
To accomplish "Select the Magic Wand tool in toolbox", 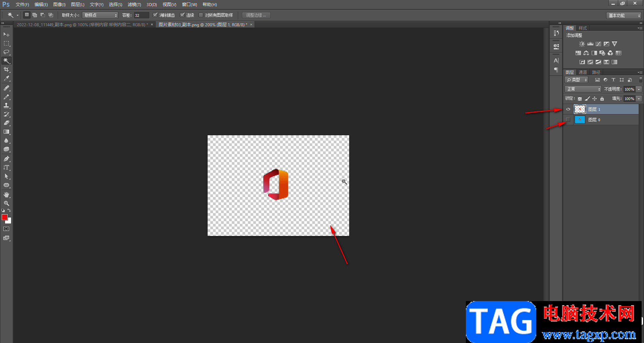I will [6, 61].
